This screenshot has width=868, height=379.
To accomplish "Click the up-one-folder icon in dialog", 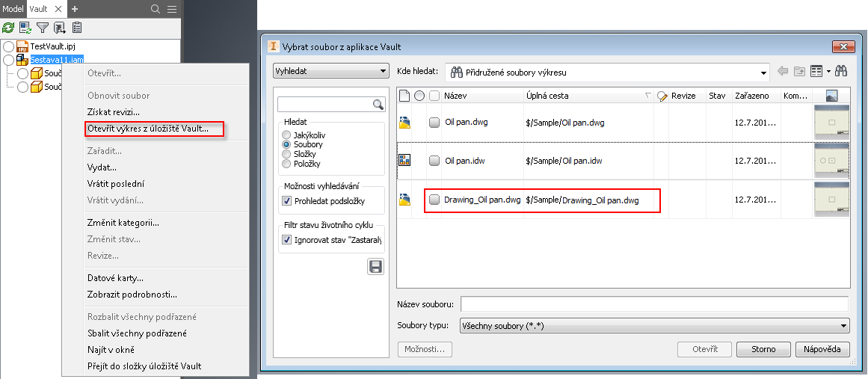I will pos(799,71).
